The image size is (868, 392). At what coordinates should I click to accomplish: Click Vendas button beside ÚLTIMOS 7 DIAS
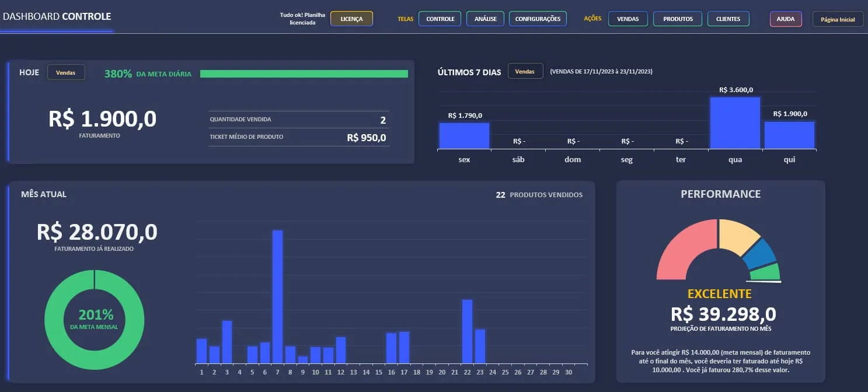coord(525,71)
